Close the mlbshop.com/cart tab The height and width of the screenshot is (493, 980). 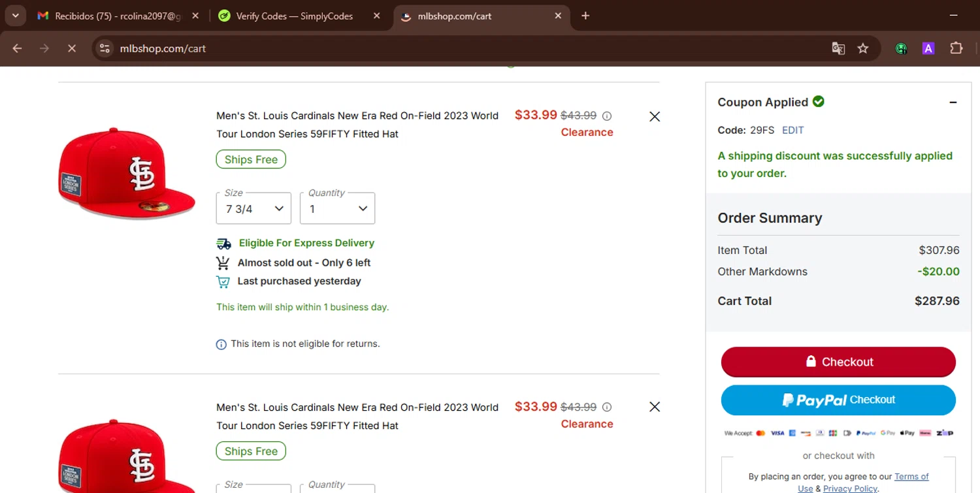(558, 16)
